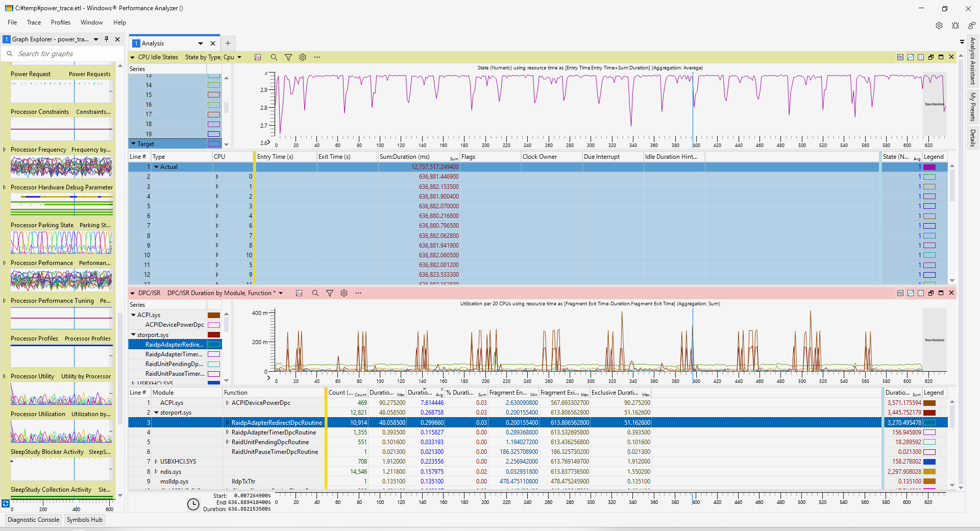Click the more options ellipsis in CPU Idle States
The width and height of the screenshot is (980, 531).
tap(317, 57)
